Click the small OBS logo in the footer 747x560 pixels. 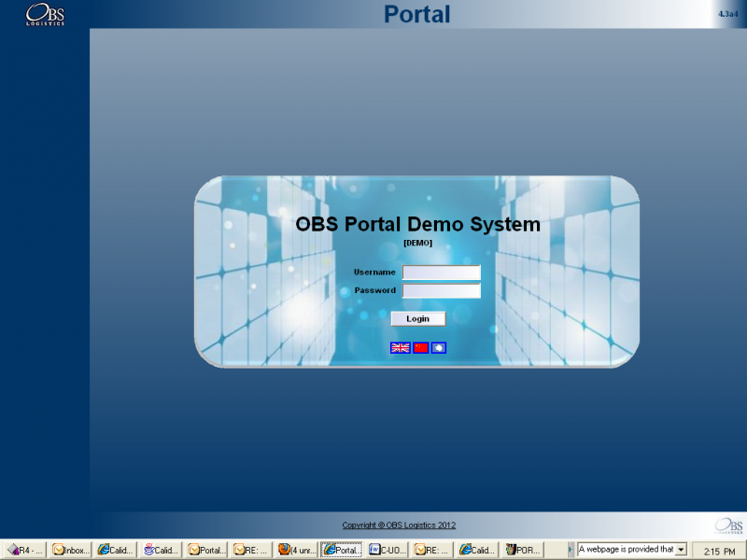(728, 525)
